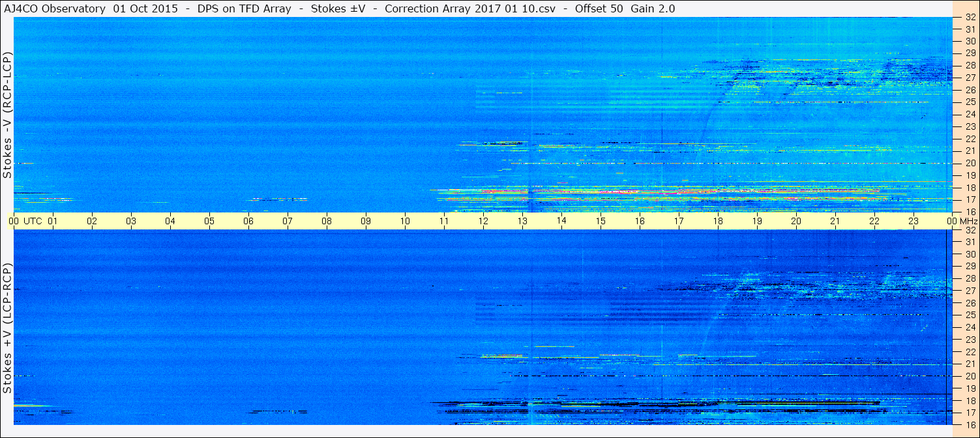Screen dimensions: 980x438
Task: Select the 10 hour marker on time axis
Action: click(x=405, y=221)
